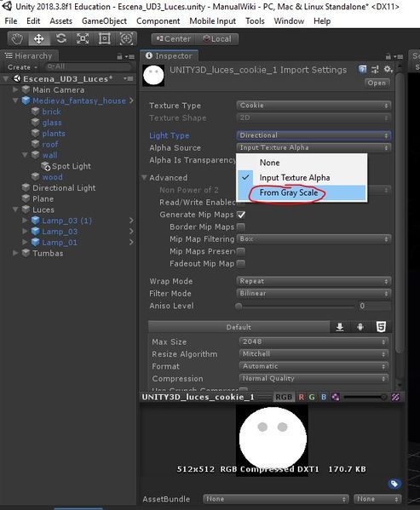420x510 pixels.
Task: Open the File menu
Action: pos(11,21)
